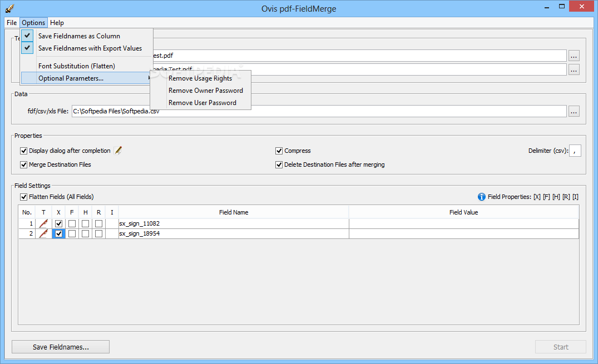Close the Options menu

pos(33,22)
